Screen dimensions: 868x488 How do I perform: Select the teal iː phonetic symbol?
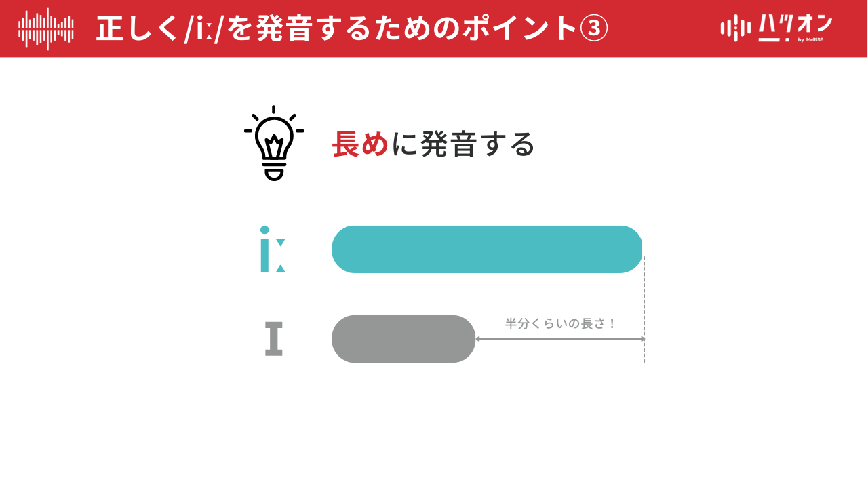point(273,249)
